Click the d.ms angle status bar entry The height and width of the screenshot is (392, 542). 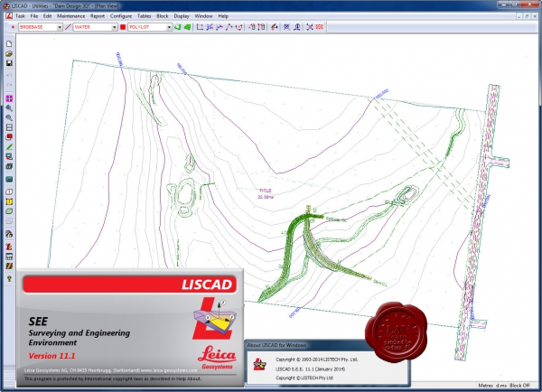(x=500, y=385)
